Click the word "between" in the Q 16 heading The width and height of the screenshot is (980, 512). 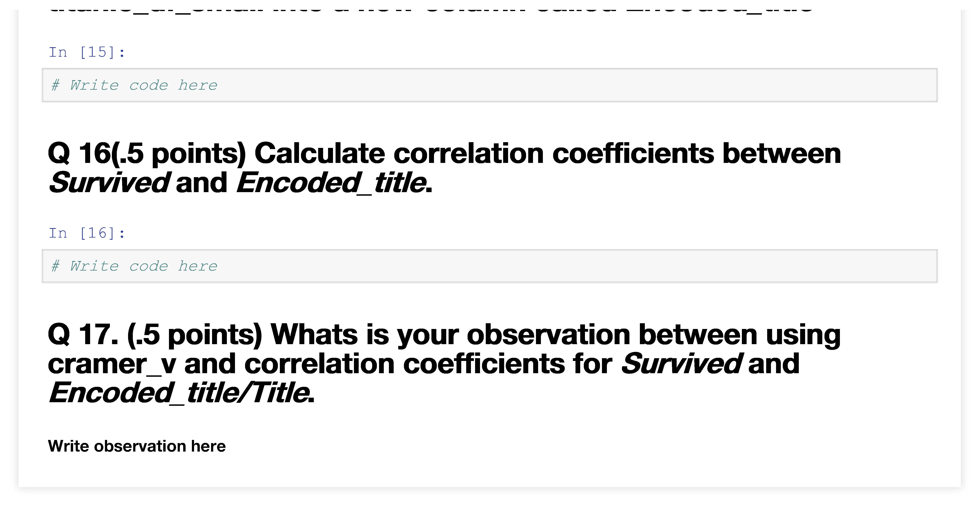pos(781,153)
